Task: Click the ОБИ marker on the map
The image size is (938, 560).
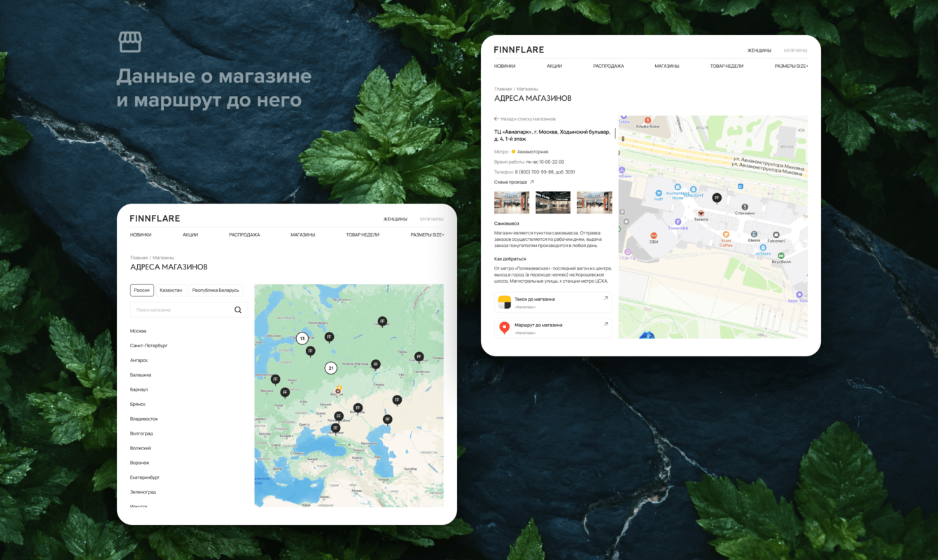Action: point(654,236)
